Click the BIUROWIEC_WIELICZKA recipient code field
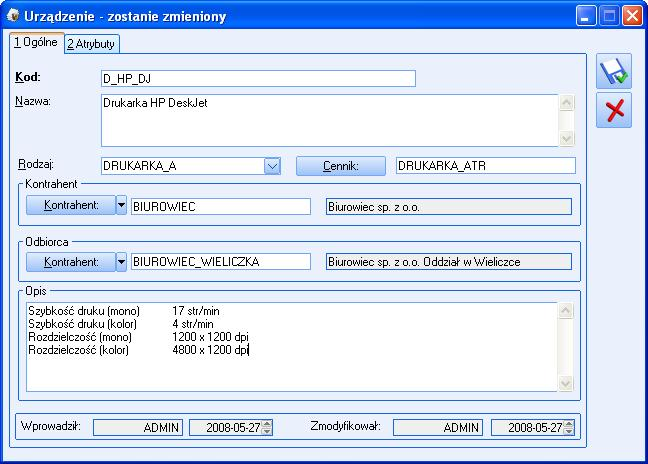Screen dimensions: 648x464 click(221, 262)
